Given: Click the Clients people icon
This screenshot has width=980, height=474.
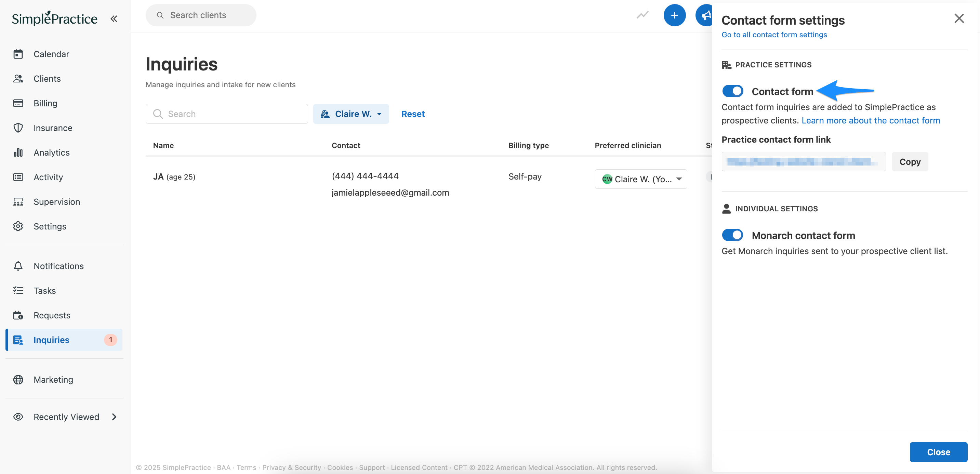Looking at the screenshot, I should click(18, 79).
